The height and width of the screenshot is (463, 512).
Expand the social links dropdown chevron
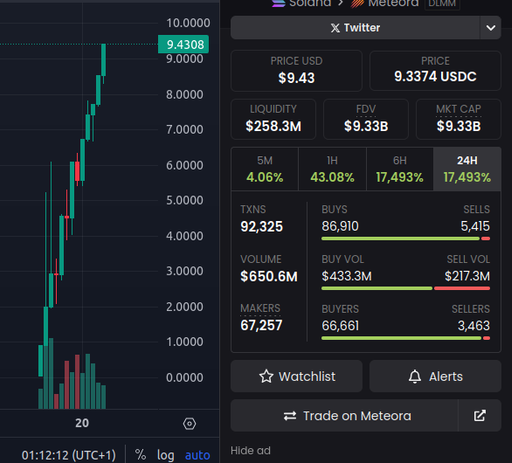tap(490, 28)
